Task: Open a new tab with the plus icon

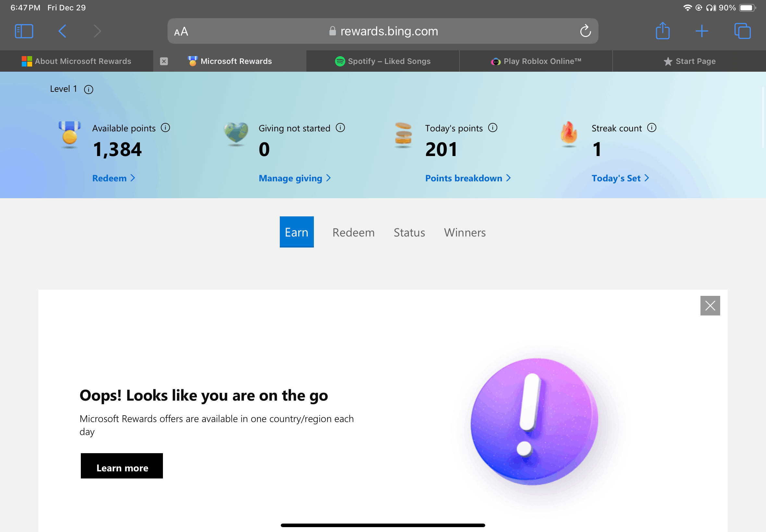Action: pos(702,31)
